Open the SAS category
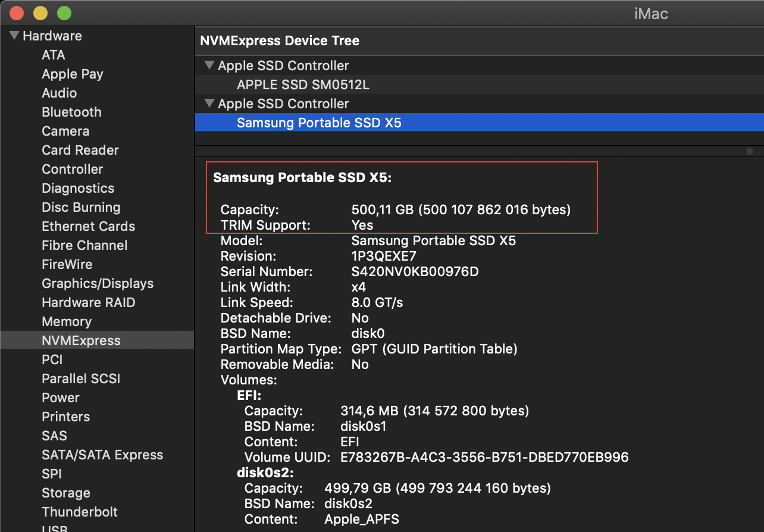This screenshot has height=532, width=764. [x=54, y=436]
